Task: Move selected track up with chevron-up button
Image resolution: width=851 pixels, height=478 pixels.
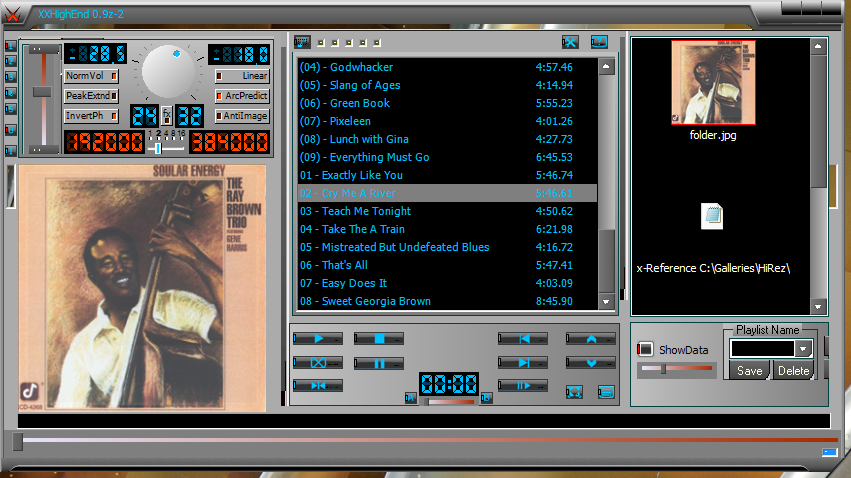Action: 591,339
